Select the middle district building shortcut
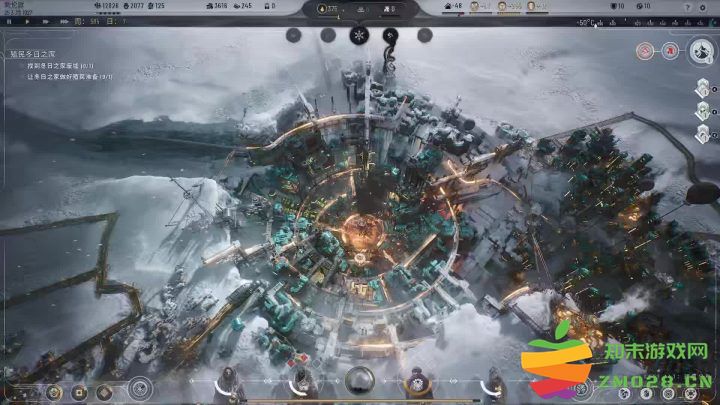This screenshot has width=720, height=405. [703, 111]
